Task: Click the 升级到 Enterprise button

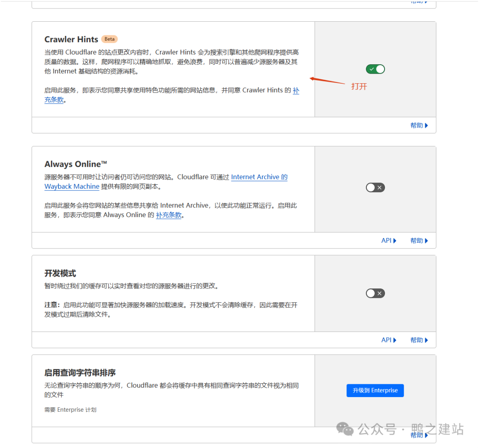Action: tap(375, 390)
